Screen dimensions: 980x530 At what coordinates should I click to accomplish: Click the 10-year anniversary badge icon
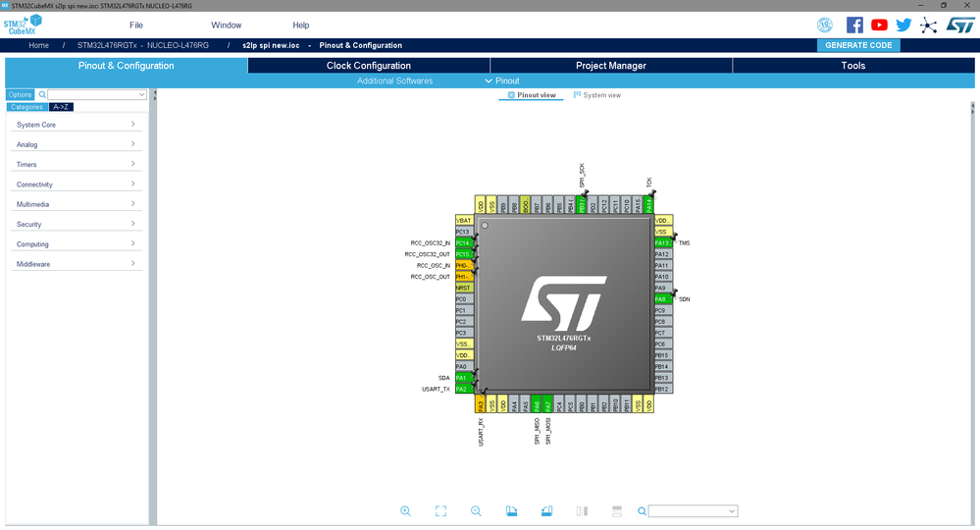coord(825,25)
